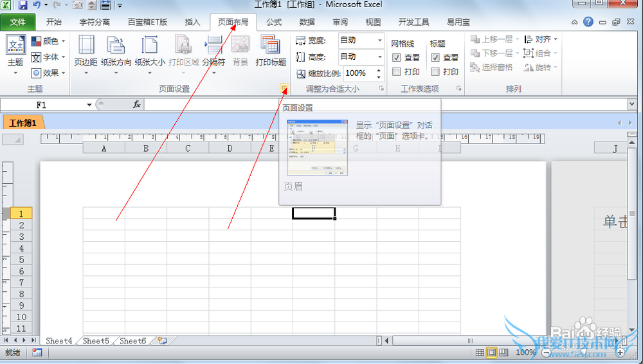Click the fx insert function icon

coord(136,105)
